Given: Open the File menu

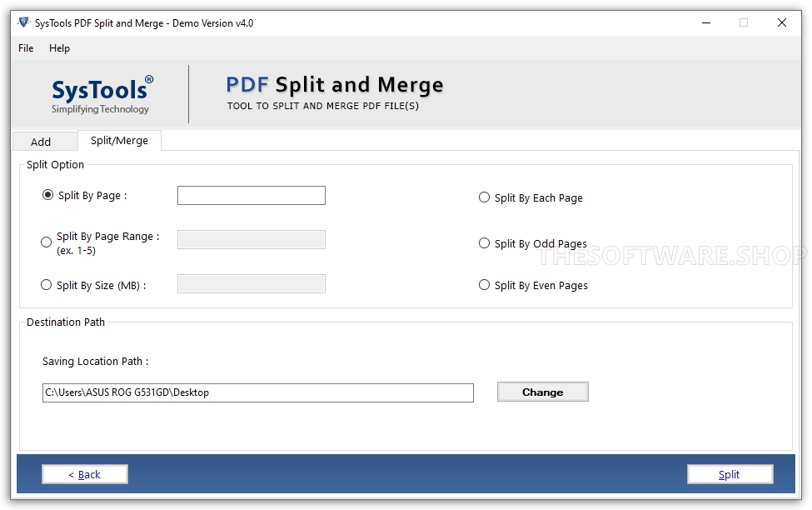Looking at the screenshot, I should [x=25, y=48].
